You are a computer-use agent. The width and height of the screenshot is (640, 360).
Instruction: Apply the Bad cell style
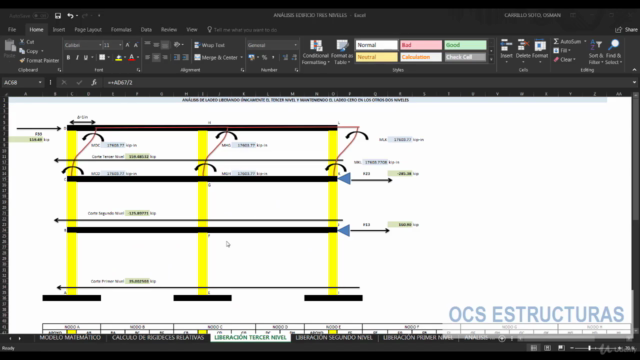421,45
